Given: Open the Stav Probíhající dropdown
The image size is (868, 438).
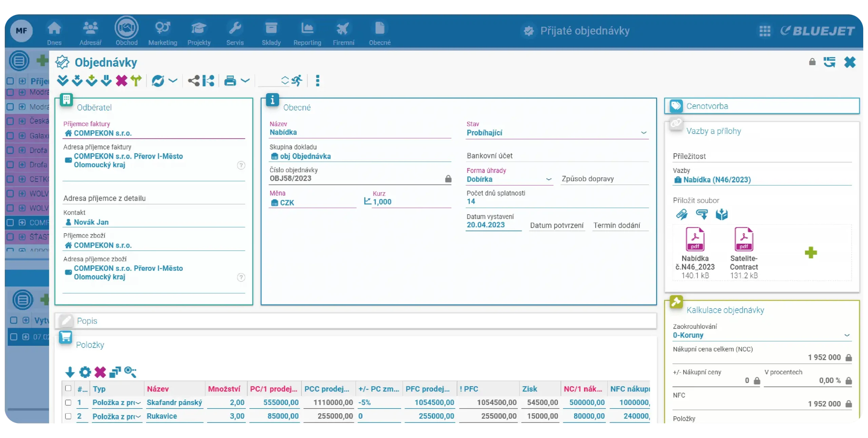Looking at the screenshot, I should tap(644, 133).
